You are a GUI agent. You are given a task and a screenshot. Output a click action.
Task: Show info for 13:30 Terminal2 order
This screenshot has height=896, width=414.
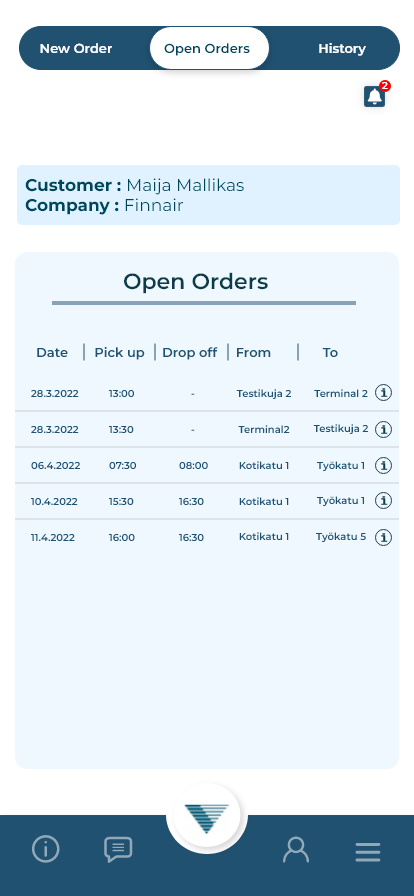click(x=383, y=429)
